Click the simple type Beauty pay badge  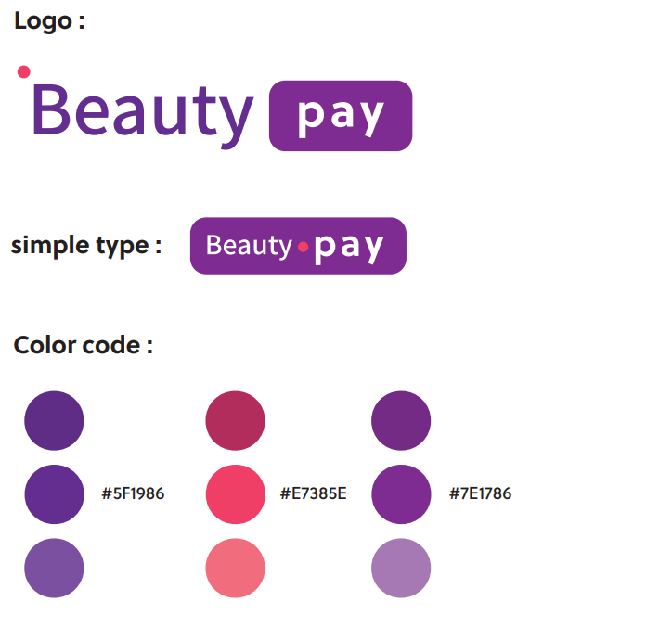click(x=298, y=246)
